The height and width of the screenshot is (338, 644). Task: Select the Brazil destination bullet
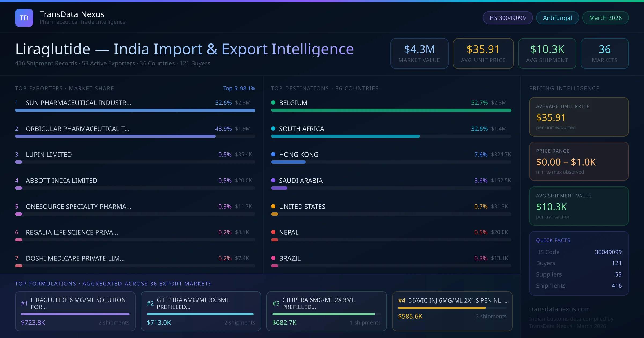273,258
